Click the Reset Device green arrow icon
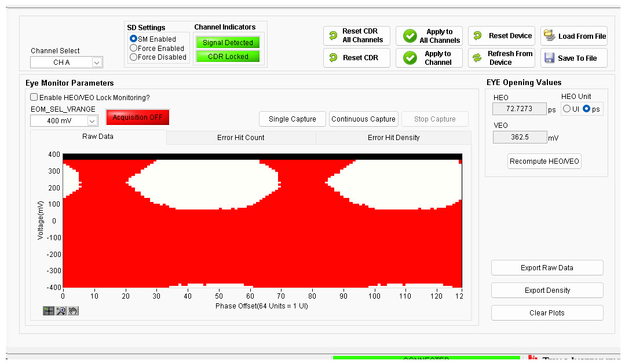Image resolution: width=625 pixels, height=364 pixels. pos(477,35)
